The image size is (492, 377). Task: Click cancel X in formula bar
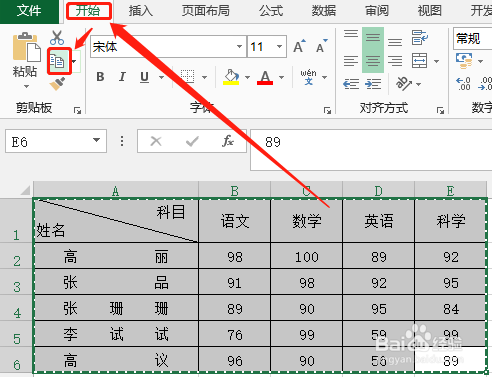coord(156,141)
